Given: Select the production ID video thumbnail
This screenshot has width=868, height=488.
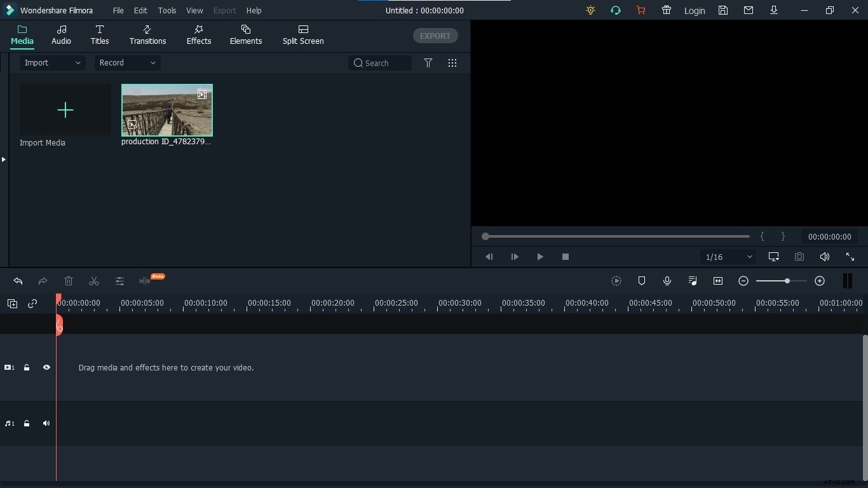Looking at the screenshot, I should tap(167, 110).
